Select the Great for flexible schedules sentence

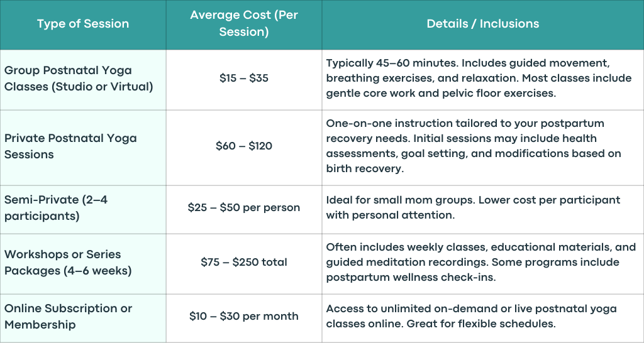pyautogui.click(x=481, y=324)
